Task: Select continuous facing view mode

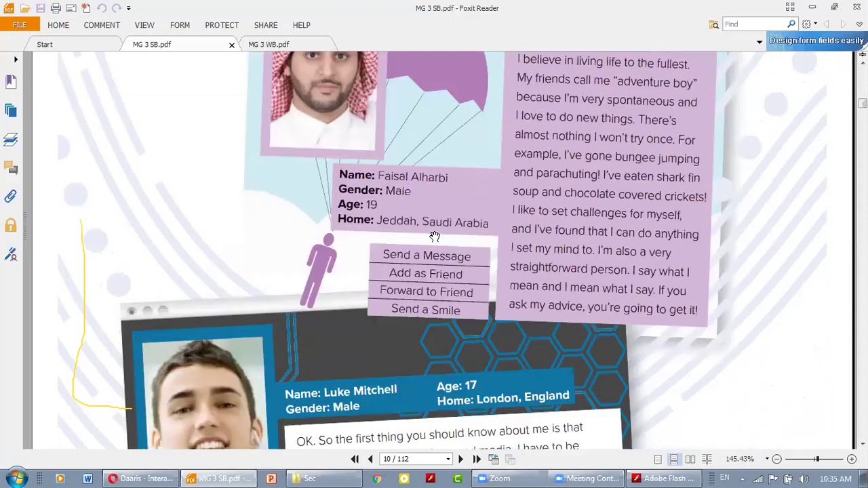Action: pyautogui.click(x=707, y=459)
